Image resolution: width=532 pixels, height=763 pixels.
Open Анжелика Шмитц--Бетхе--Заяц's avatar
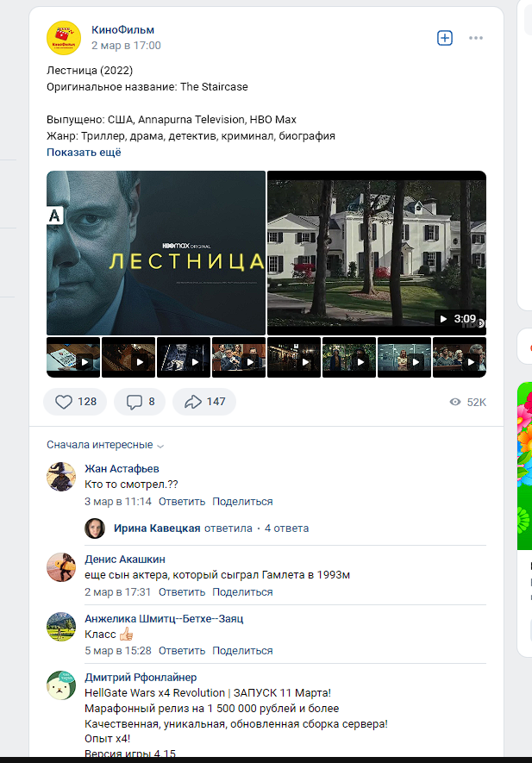pos(61,626)
